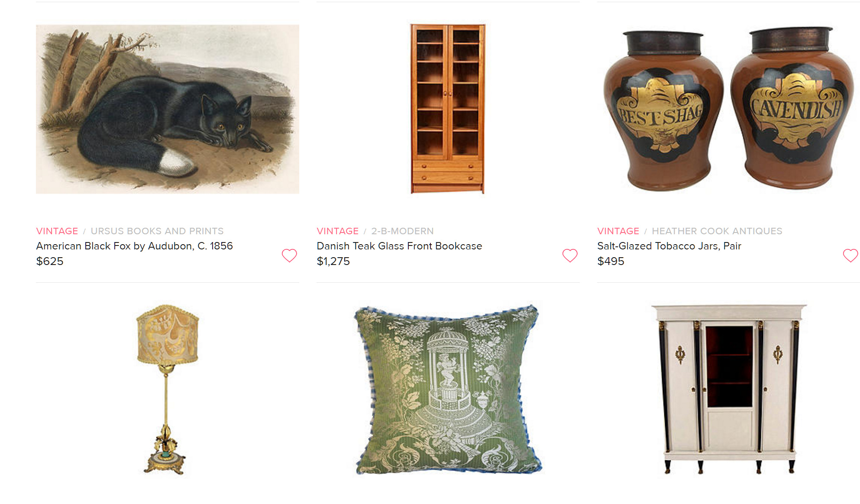Image resolution: width=860 pixels, height=504 pixels.
Task: Open the green damask pillow image
Action: [448, 390]
